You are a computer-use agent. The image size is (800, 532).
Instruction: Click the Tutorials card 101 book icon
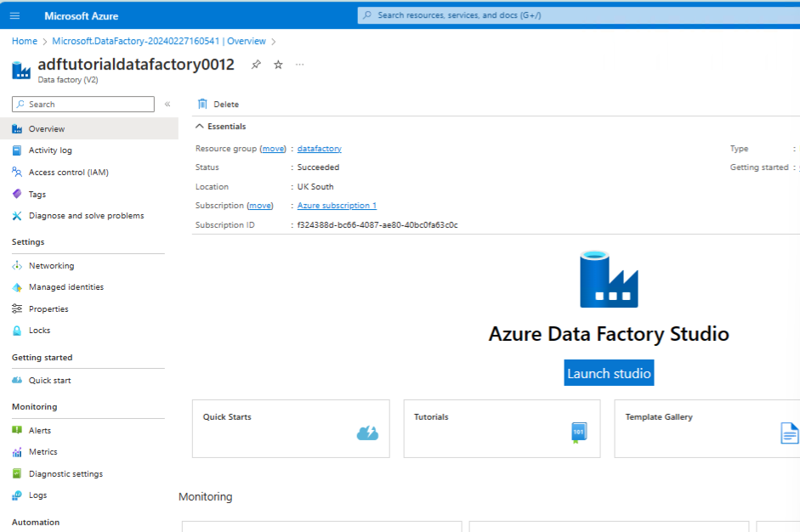pos(579,433)
